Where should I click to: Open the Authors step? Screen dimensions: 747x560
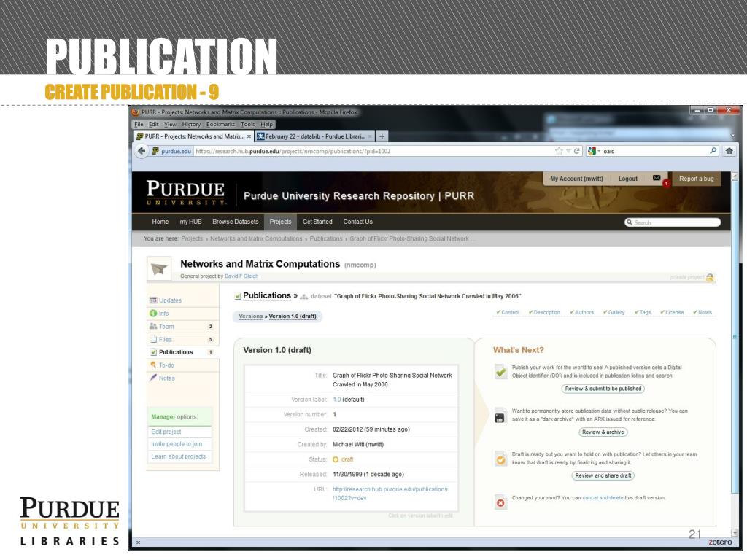[581, 312]
